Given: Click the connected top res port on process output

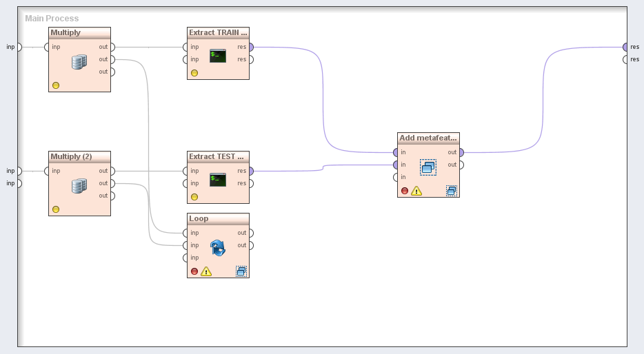Looking at the screenshot, I should [x=625, y=47].
